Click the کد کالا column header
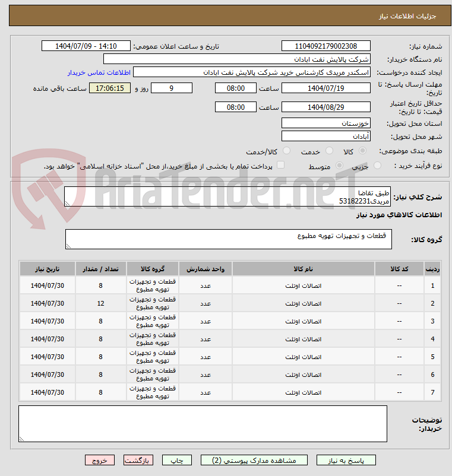Image resolution: width=452 pixels, height=476 pixels. point(399,269)
